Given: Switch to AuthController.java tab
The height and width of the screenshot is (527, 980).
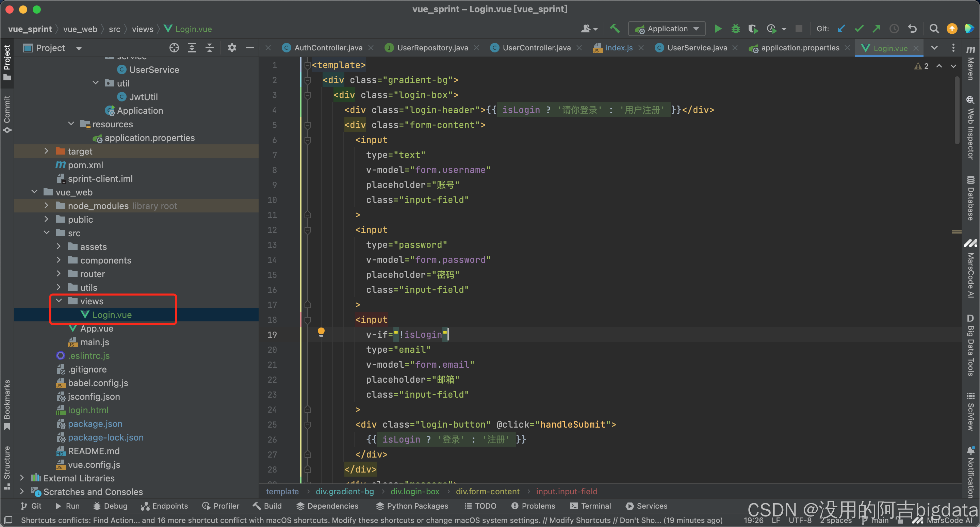Looking at the screenshot, I should pyautogui.click(x=328, y=48).
